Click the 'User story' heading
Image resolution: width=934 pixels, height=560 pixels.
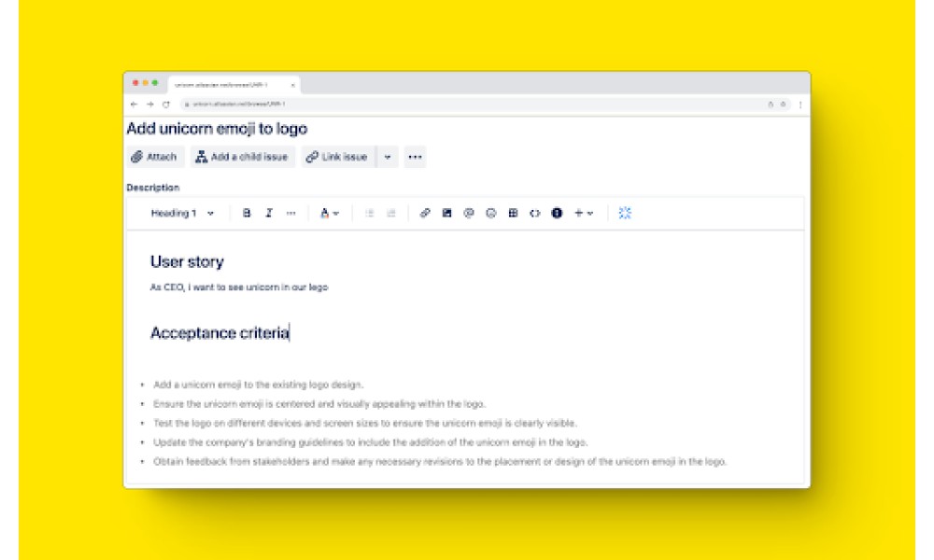(x=187, y=262)
